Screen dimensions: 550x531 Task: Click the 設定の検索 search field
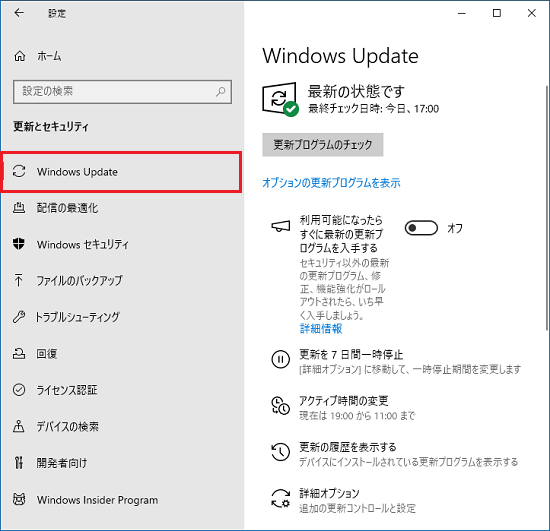pyautogui.click(x=122, y=92)
